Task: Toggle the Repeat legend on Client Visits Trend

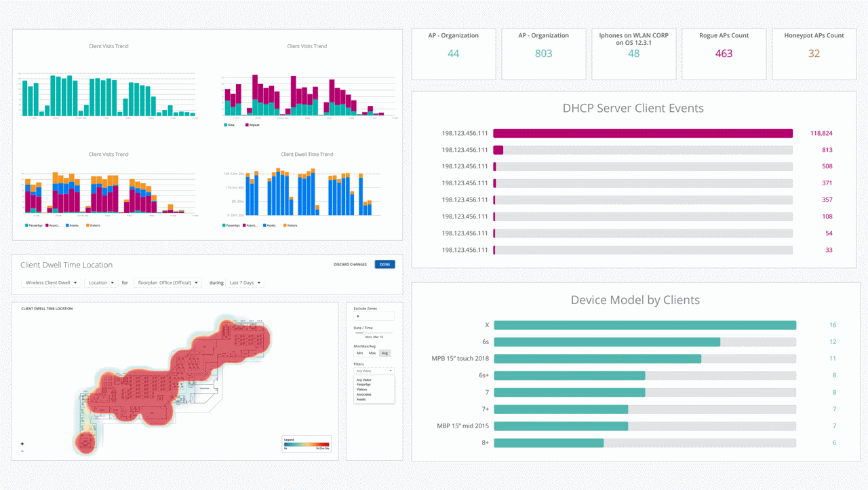Action: (x=252, y=125)
